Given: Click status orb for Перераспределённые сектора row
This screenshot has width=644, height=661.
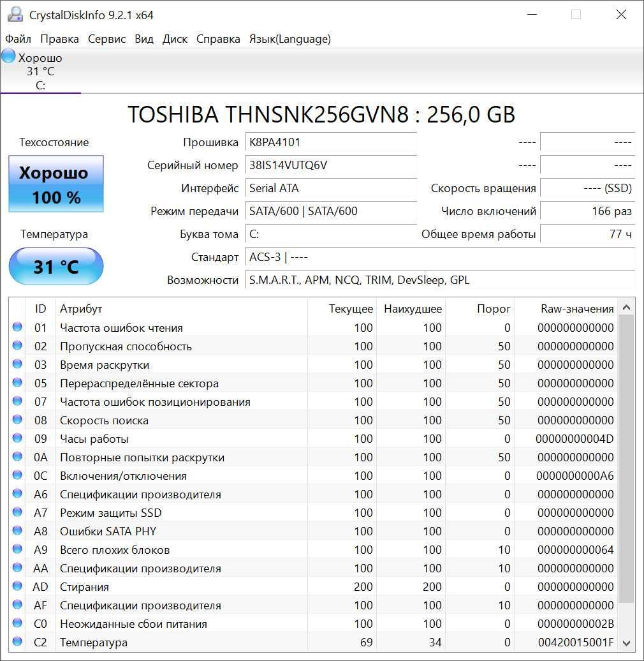Looking at the screenshot, I should pyautogui.click(x=17, y=382).
